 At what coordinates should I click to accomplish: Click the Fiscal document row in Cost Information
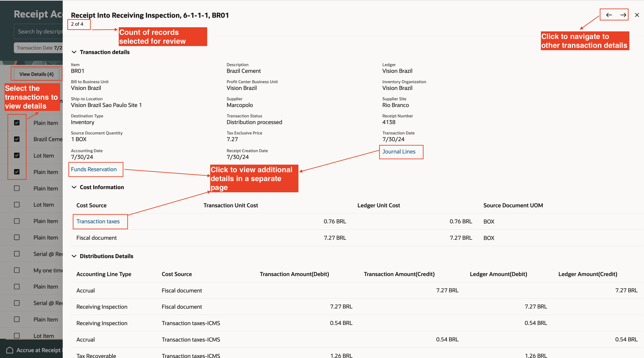[x=357, y=238]
